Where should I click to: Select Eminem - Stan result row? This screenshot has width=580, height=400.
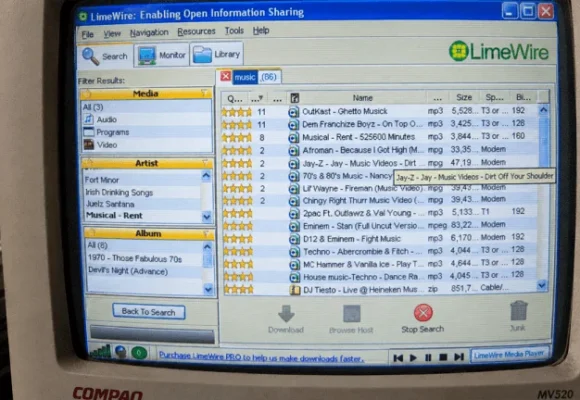pyautogui.click(x=379, y=226)
